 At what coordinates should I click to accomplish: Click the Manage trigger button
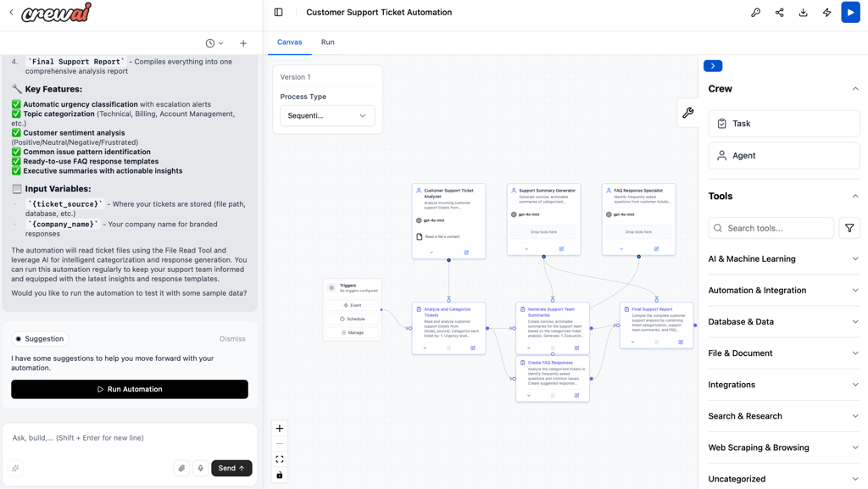click(x=353, y=332)
